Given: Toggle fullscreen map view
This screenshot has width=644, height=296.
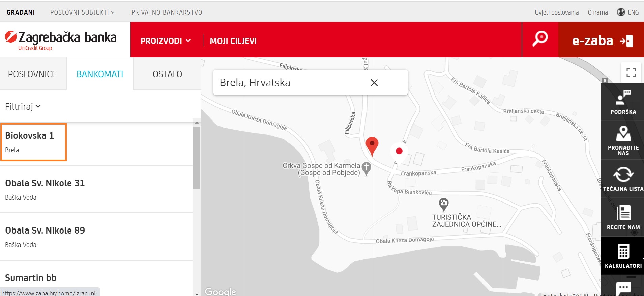Looking at the screenshot, I should [x=631, y=72].
